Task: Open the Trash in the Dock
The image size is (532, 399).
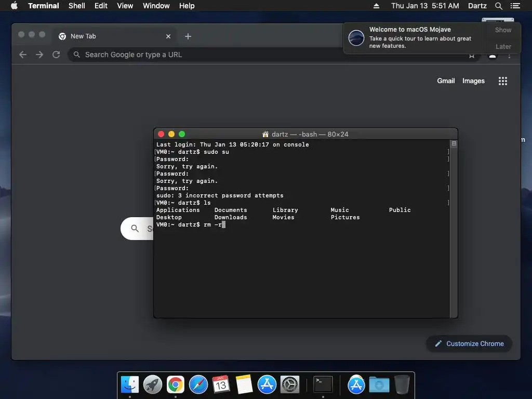Action: pyautogui.click(x=402, y=384)
